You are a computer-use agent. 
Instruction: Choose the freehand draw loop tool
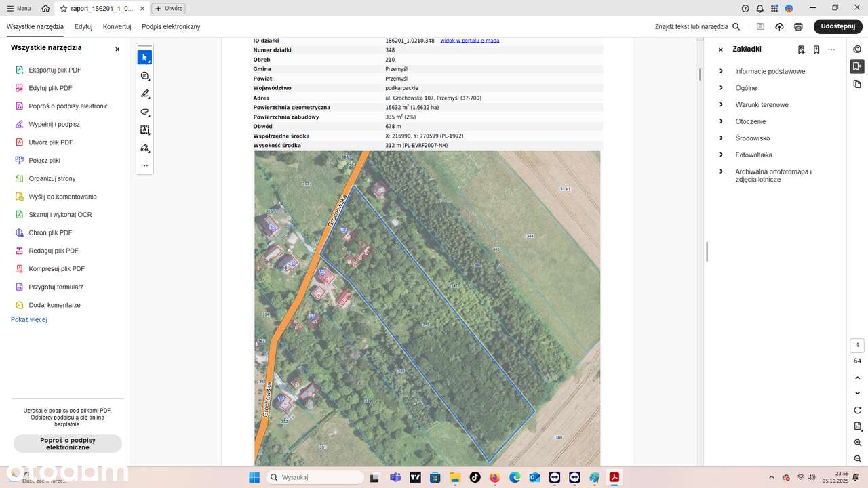point(144,112)
